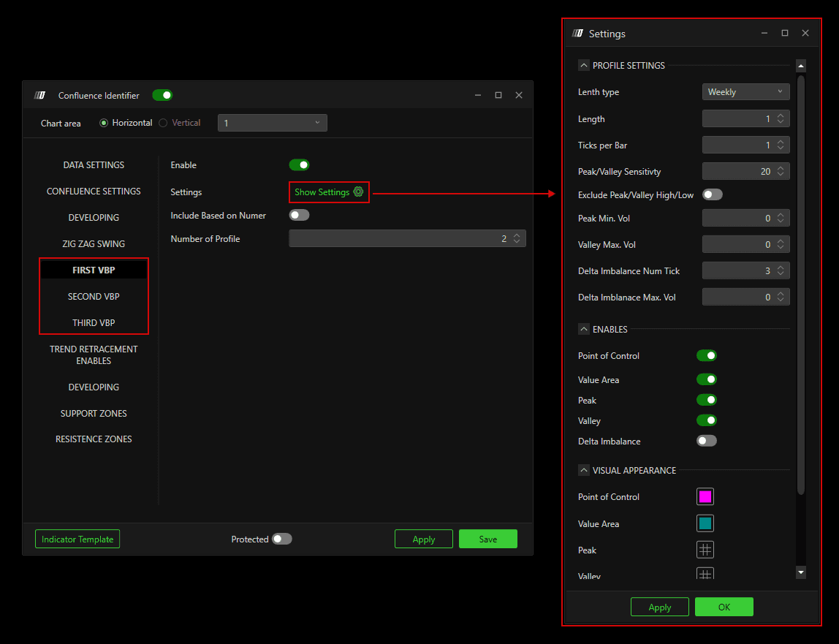Maximize the Settings window
The image size is (839, 644).
click(785, 33)
